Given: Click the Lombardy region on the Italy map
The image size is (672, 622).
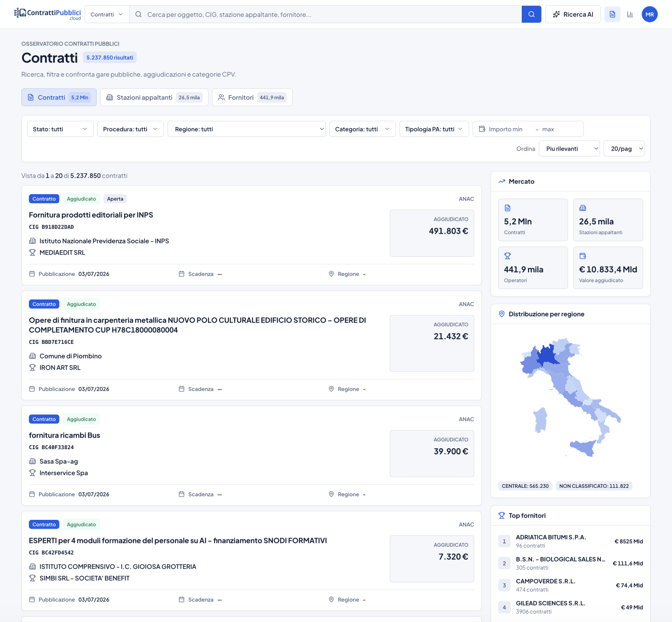Looking at the screenshot, I should (546, 355).
